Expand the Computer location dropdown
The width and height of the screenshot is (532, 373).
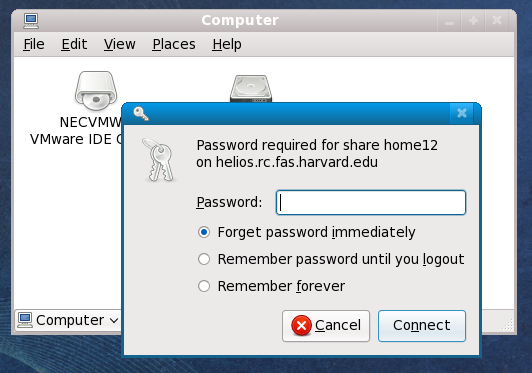114,320
